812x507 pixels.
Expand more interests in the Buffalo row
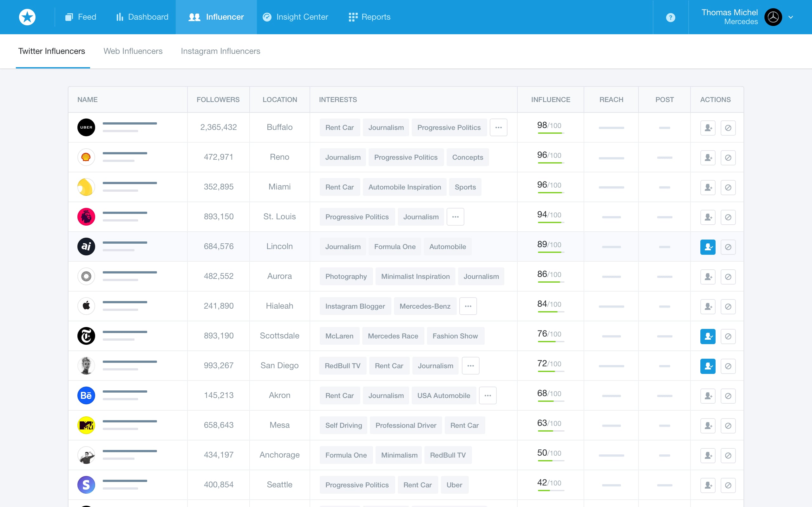point(498,127)
